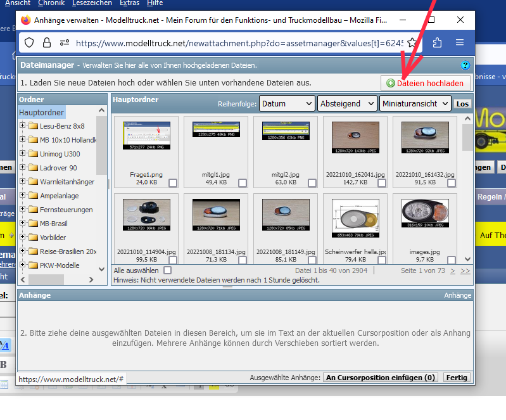Tick the checkbox for Frage1.png
The image size is (506, 420).
pos(173,183)
